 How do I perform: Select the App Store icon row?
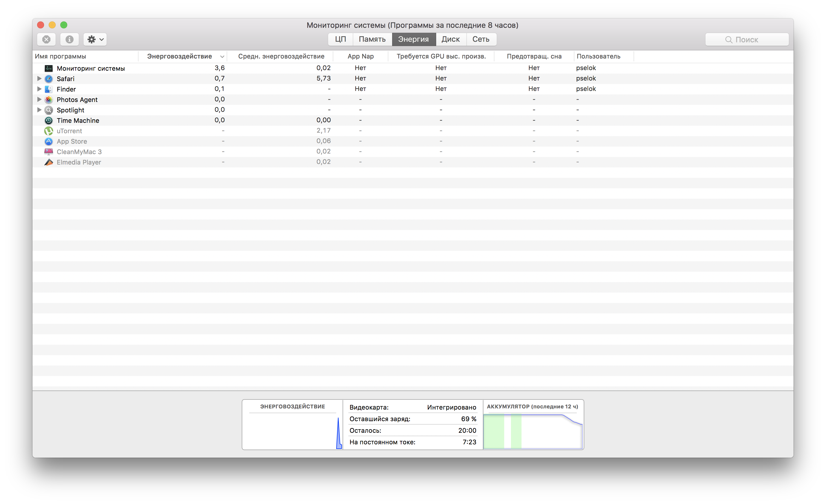click(49, 141)
